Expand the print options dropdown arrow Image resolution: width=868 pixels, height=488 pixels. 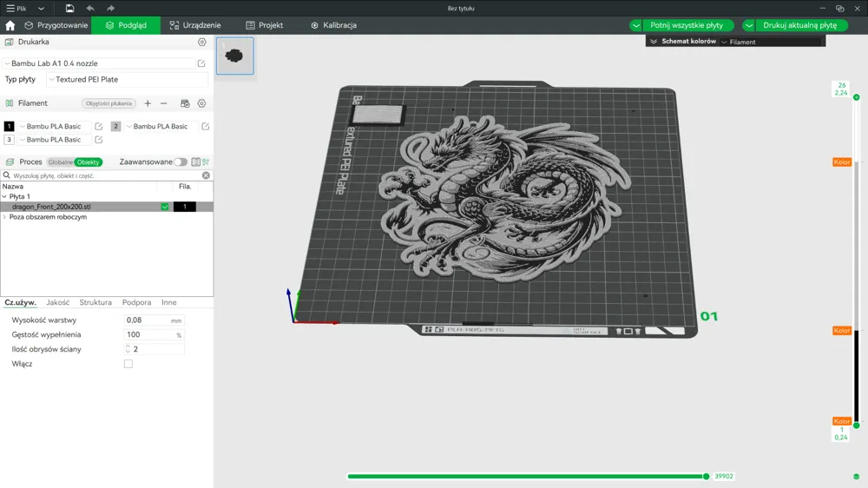coord(748,25)
